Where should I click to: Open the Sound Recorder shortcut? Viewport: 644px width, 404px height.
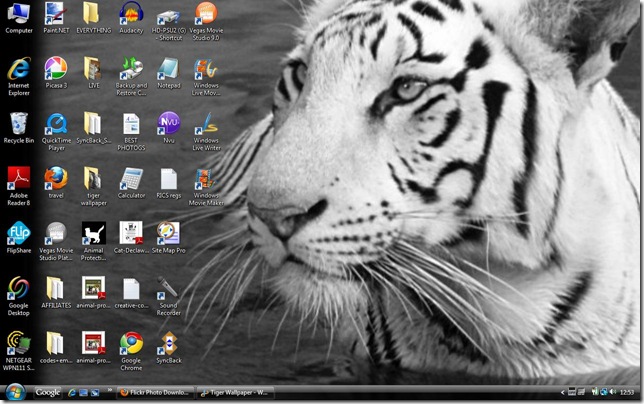click(x=168, y=296)
